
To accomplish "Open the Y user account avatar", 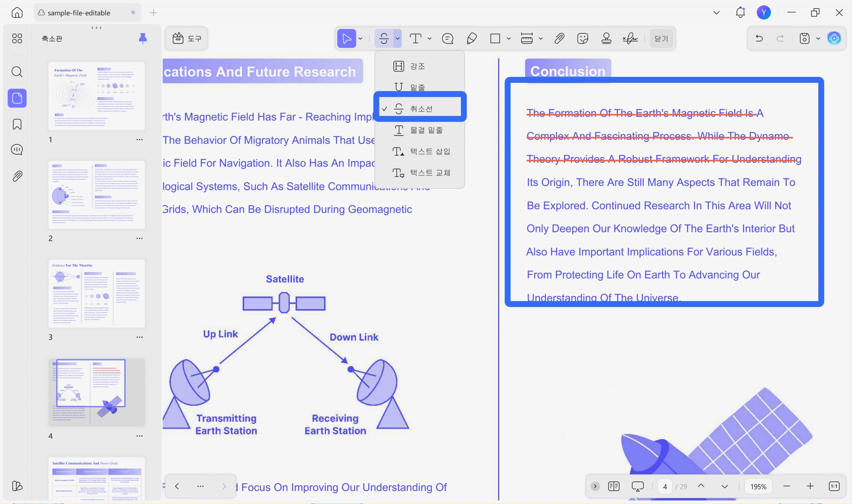I will coord(764,13).
